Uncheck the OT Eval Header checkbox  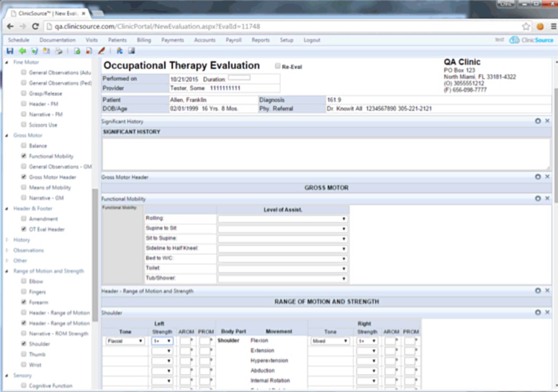pyautogui.click(x=24, y=229)
